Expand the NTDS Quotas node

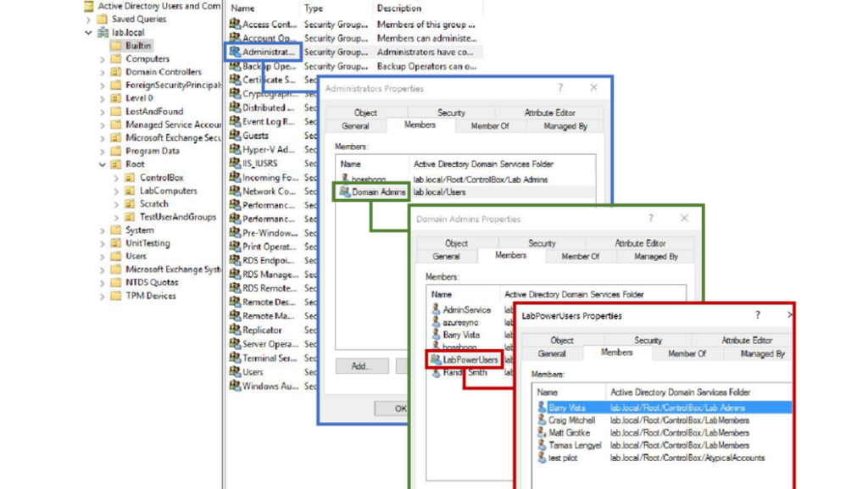[x=103, y=283]
